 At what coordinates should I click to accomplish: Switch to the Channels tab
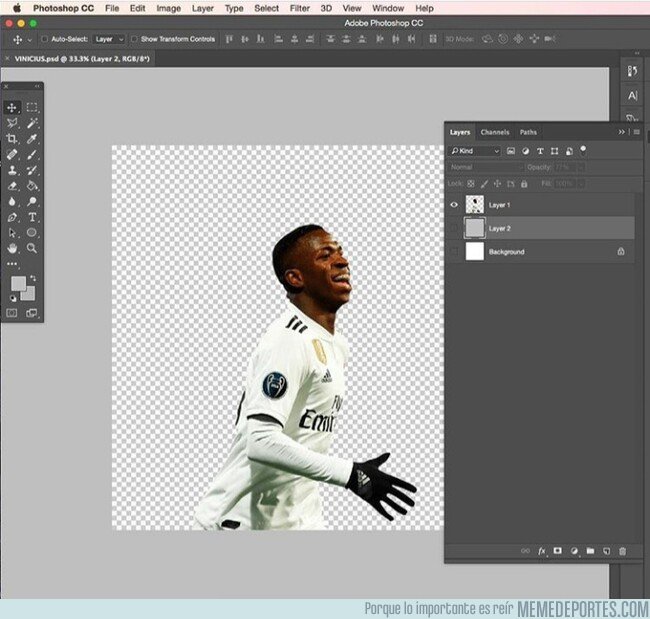pyautogui.click(x=494, y=132)
